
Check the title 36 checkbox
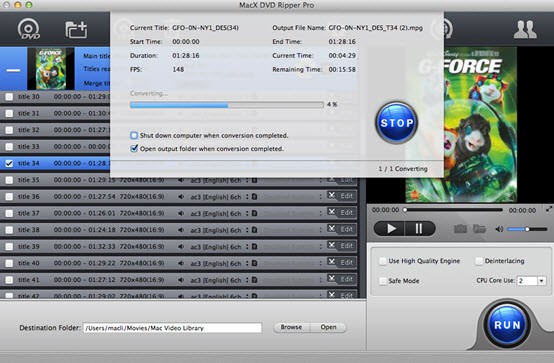point(9,197)
